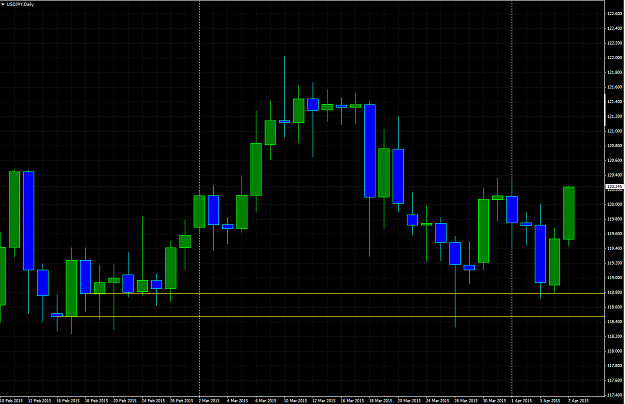Click the 122.000 price axis label
This screenshot has height=404, width=625.
pyautogui.click(x=615, y=58)
